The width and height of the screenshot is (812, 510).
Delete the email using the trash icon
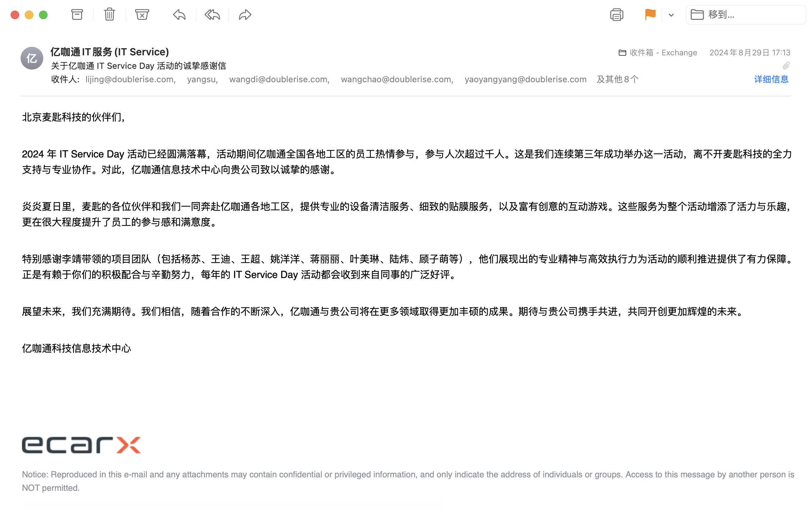pyautogui.click(x=110, y=15)
